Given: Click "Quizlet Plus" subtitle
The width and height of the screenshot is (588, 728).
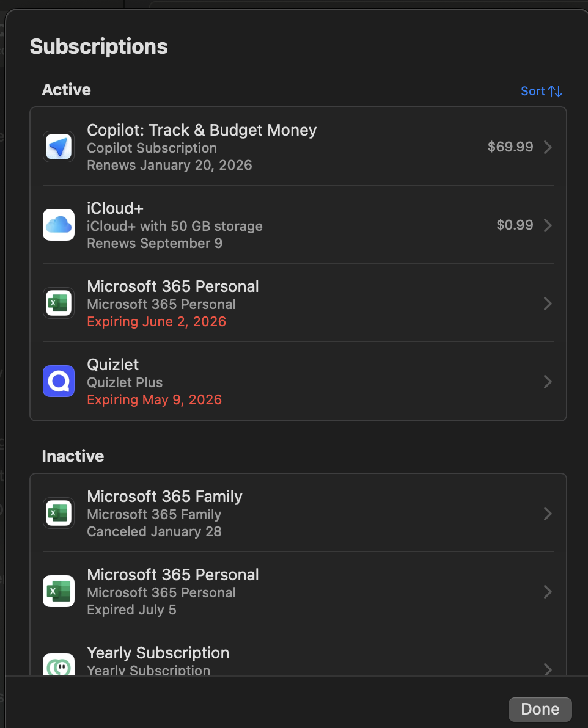Looking at the screenshot, I should pyautogui.click(x=125, y=382).
